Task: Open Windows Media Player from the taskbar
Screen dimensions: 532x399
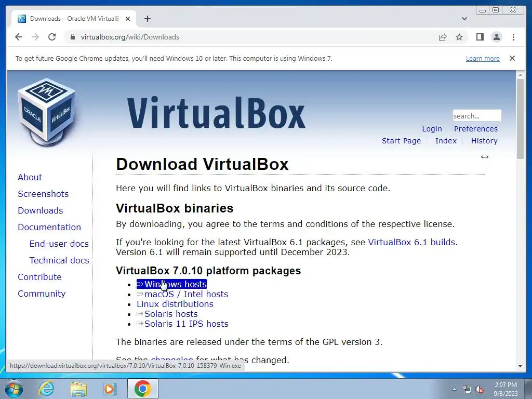Action: pyautogui.click(x=110, y=389)
